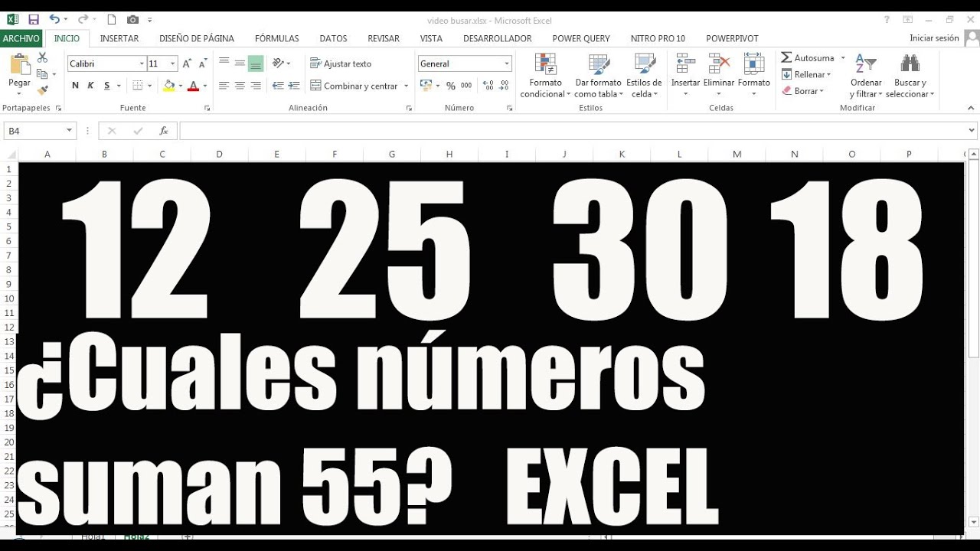Apply thousands separator 000 style
This screenshot has width=980, height=551.
click(x=467, y=86)
